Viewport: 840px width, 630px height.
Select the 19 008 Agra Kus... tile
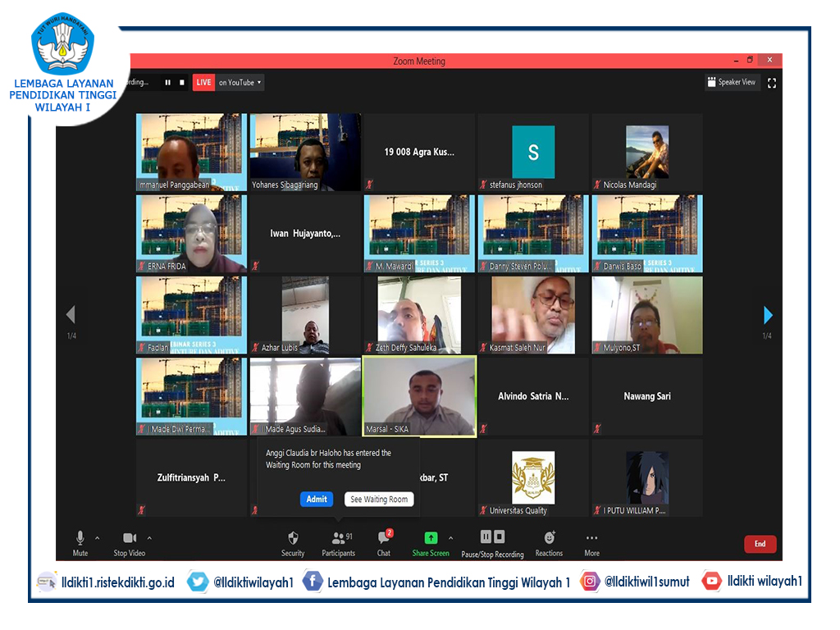tap(419, 152)
